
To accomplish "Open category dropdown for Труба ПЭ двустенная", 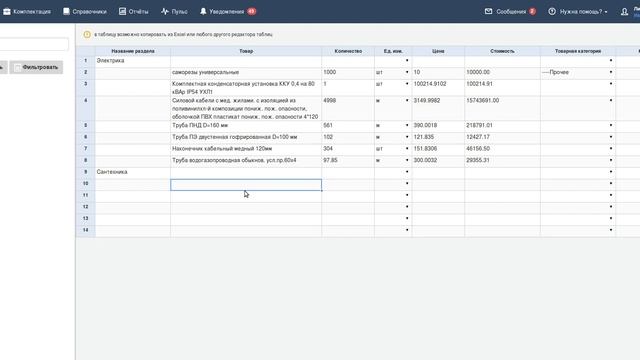I will 611,137.
